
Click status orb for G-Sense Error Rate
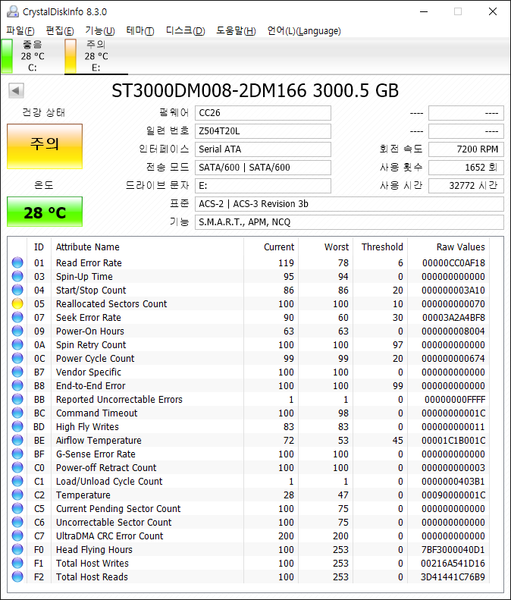coord(17,453)
